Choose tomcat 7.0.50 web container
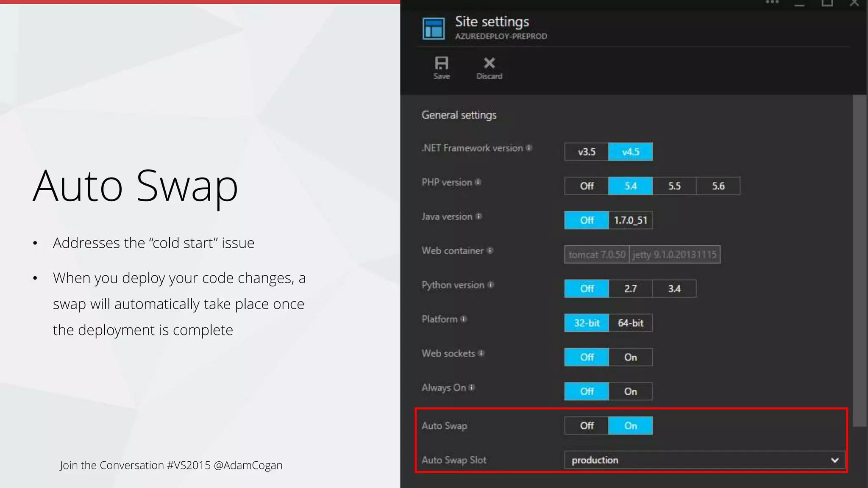 597,255
